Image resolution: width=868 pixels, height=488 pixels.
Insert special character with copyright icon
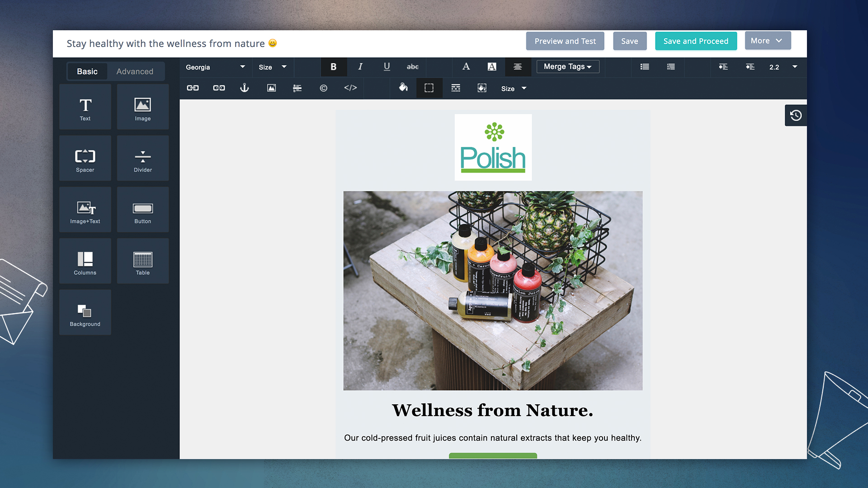click(x=324, y=88)
